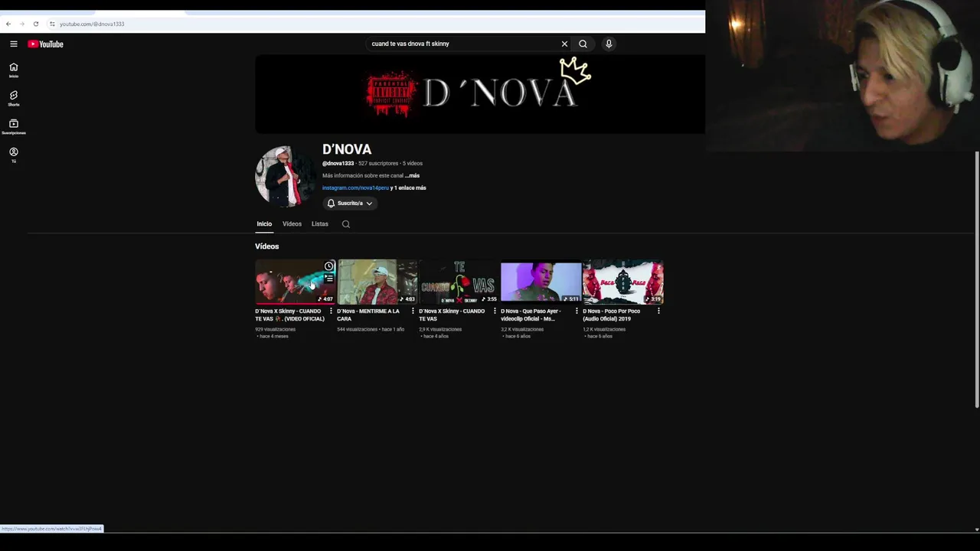The image size is (980, 551).
Task: Click the browser forward arrow
Action: click(x=21, y=24)
